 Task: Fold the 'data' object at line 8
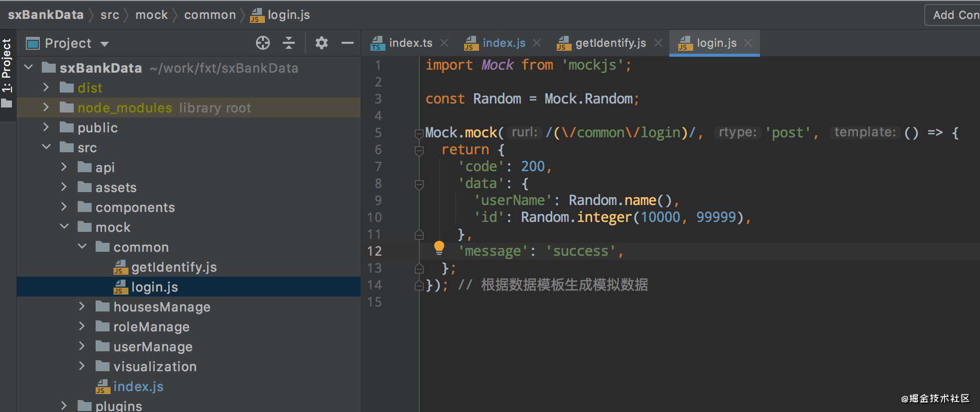click(419, 184)
